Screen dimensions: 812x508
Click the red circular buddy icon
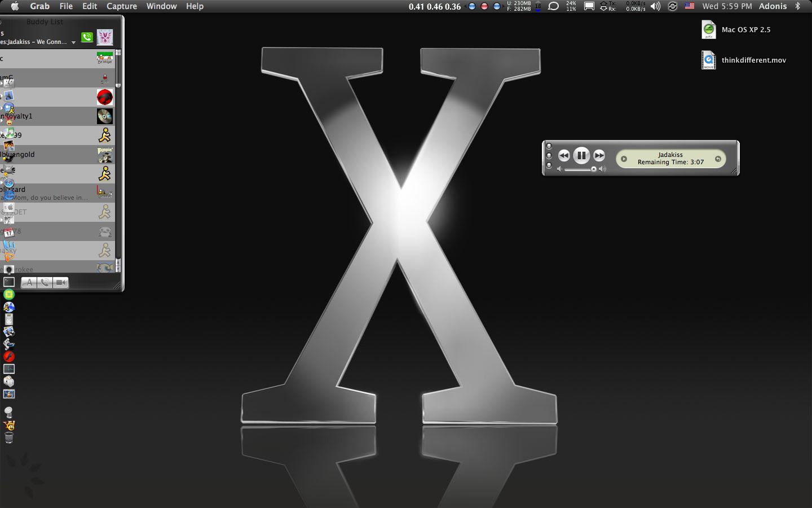pos(105,97)
